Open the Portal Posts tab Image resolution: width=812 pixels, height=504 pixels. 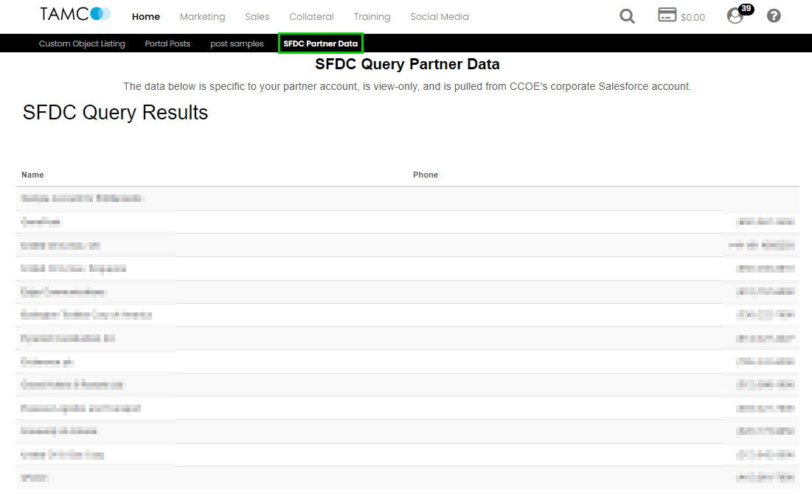pos(167,43)
